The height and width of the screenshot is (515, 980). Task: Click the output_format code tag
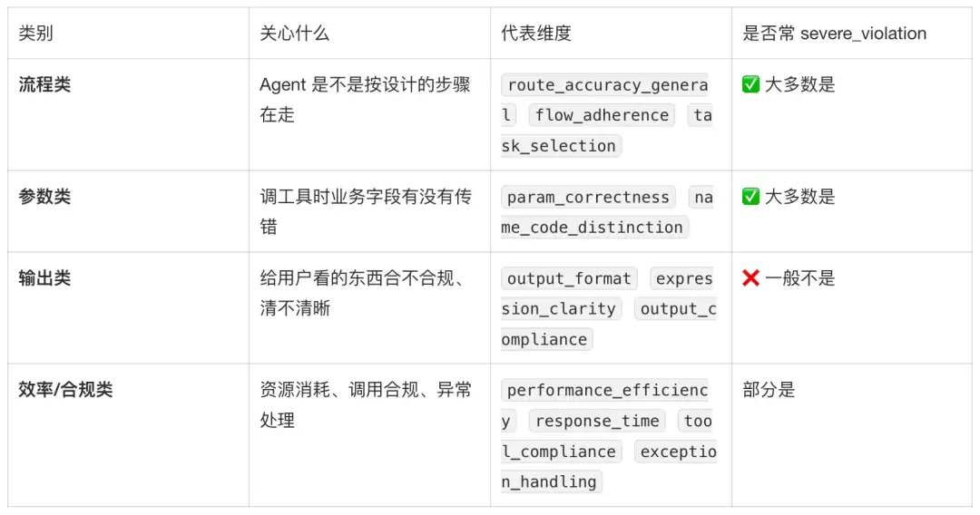[x=569, y=278]
